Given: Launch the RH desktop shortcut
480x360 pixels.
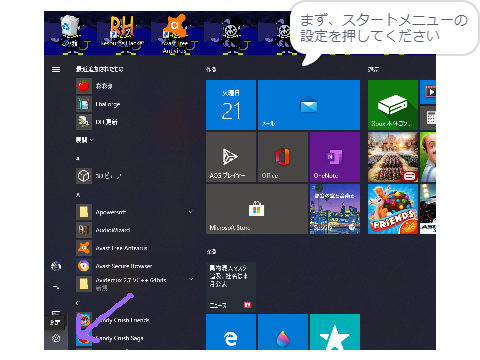Looking at the screenshot, I should point(122,32).
